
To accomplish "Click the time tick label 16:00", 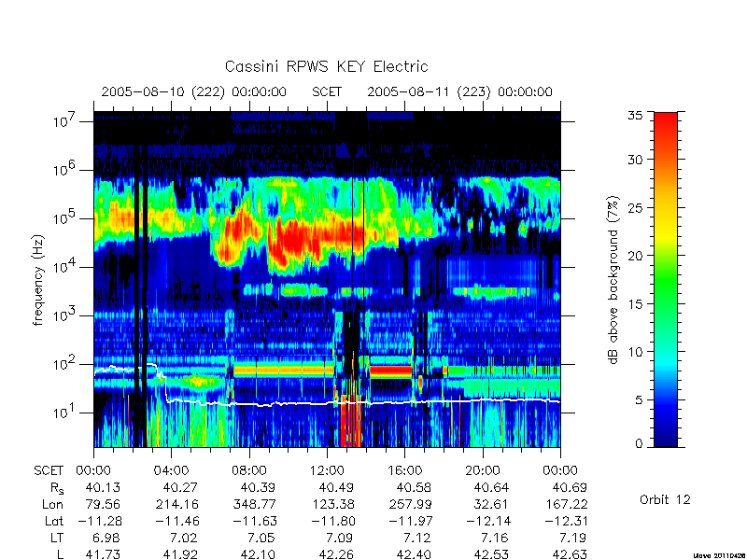I will 404,471.
